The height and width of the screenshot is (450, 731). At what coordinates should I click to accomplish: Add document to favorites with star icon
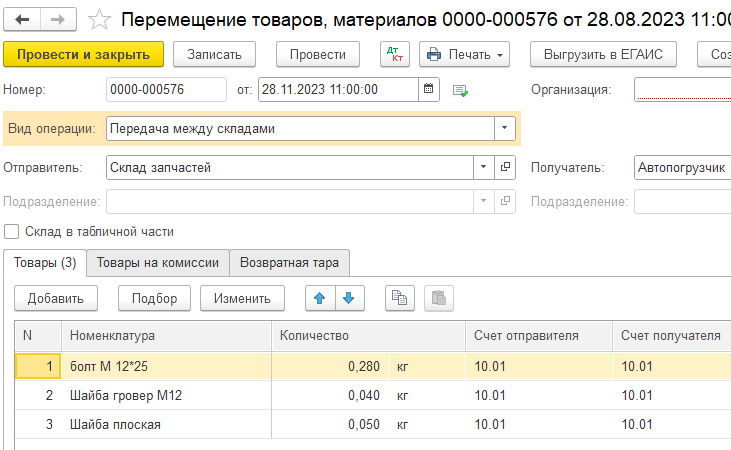(98, 19)
